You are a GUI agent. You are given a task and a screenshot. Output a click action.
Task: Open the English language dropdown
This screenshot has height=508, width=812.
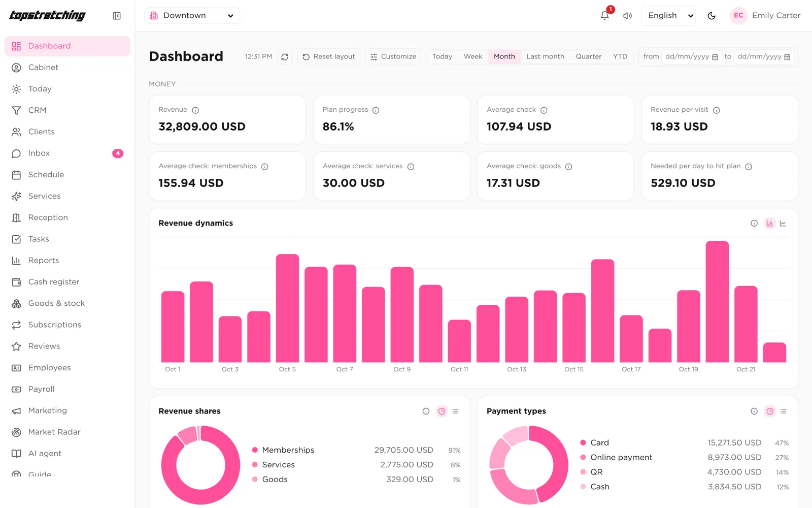[x=668, y=16]
